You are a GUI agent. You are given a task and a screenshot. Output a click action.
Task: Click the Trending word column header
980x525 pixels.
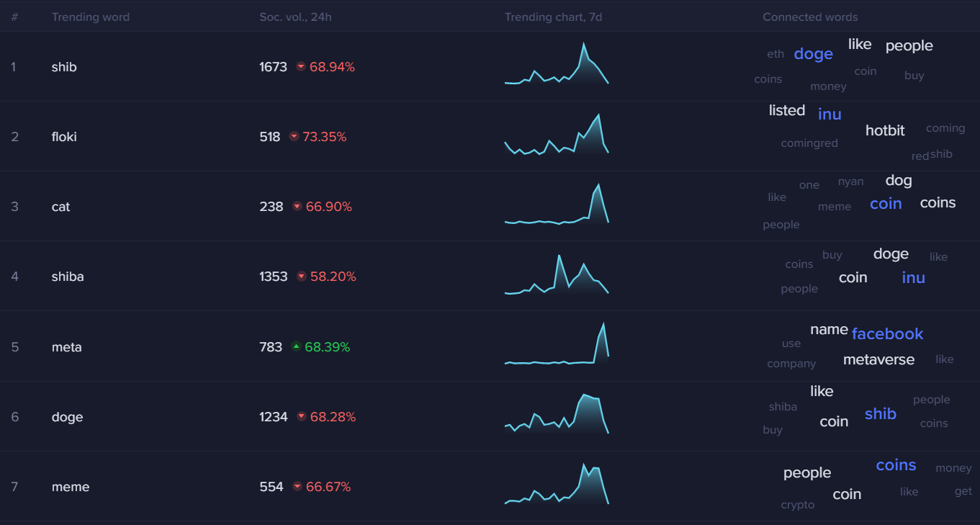(x=91, y=17)
